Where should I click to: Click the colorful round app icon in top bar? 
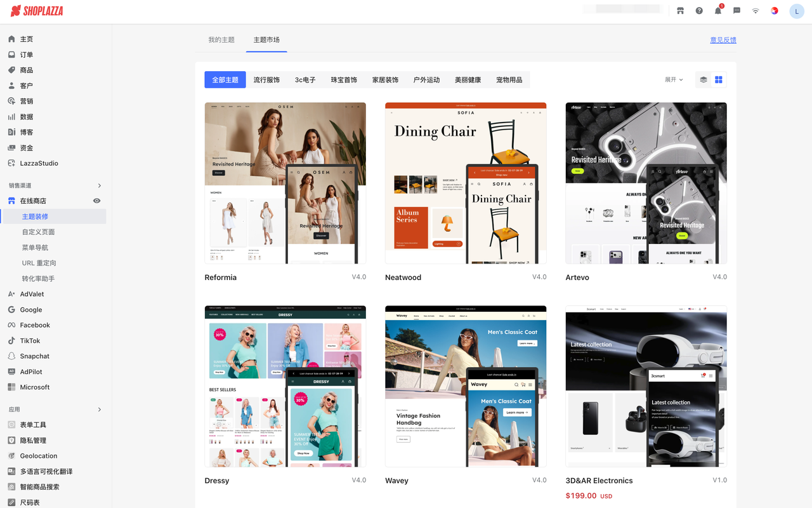click(x=774, y=11)
